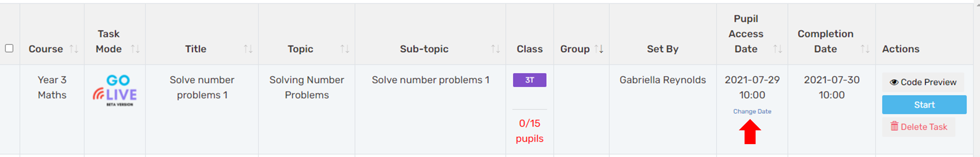Click the Title column sort icon

(x=248, y=49)
